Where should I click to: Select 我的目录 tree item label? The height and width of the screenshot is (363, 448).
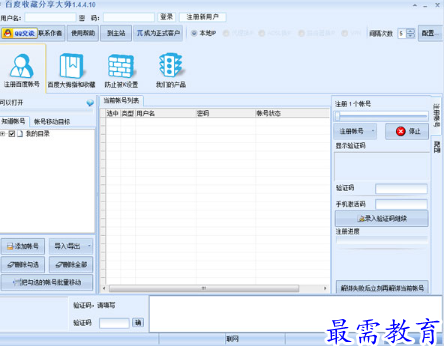(x=38, y=134)
